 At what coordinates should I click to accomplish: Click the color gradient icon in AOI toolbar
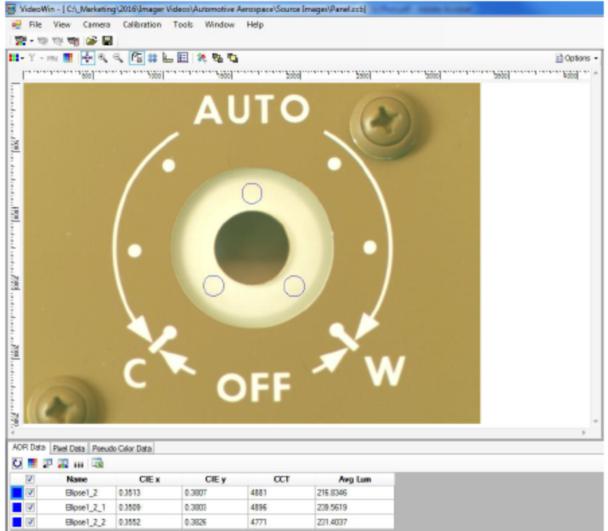(x=32, y=463)
